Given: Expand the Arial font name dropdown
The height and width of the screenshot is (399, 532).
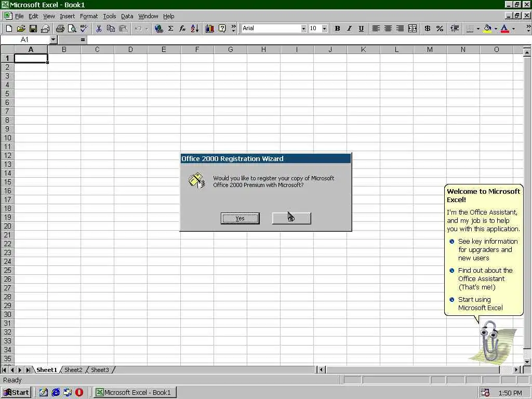Looking at the screenshot, I should [x=303, y=29].
